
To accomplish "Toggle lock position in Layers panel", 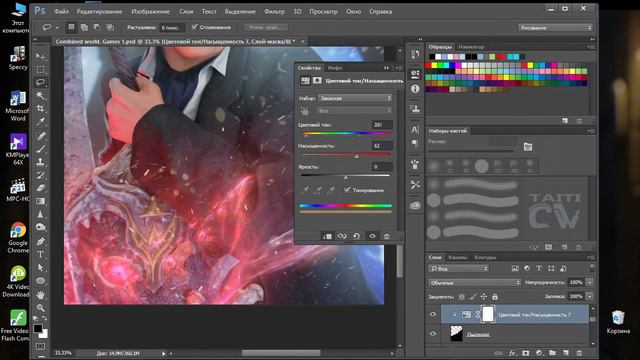I will point(484,297).
